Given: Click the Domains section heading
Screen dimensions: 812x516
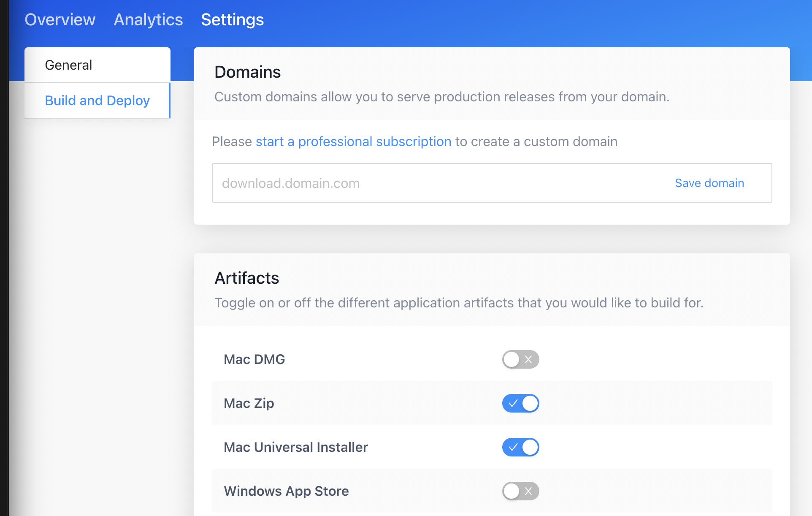Looking at the screenshot, I should [247, 72].
